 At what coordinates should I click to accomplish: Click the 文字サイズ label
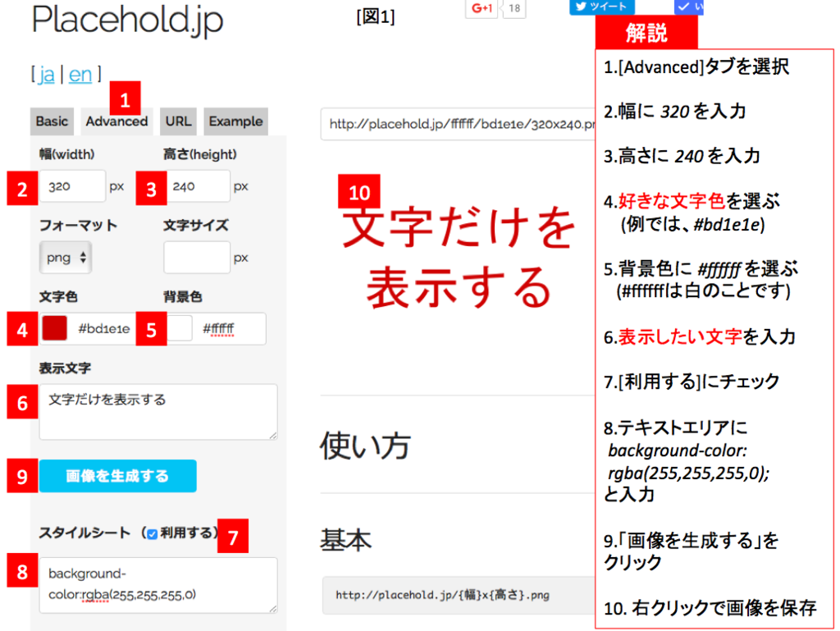pos(196,226)
